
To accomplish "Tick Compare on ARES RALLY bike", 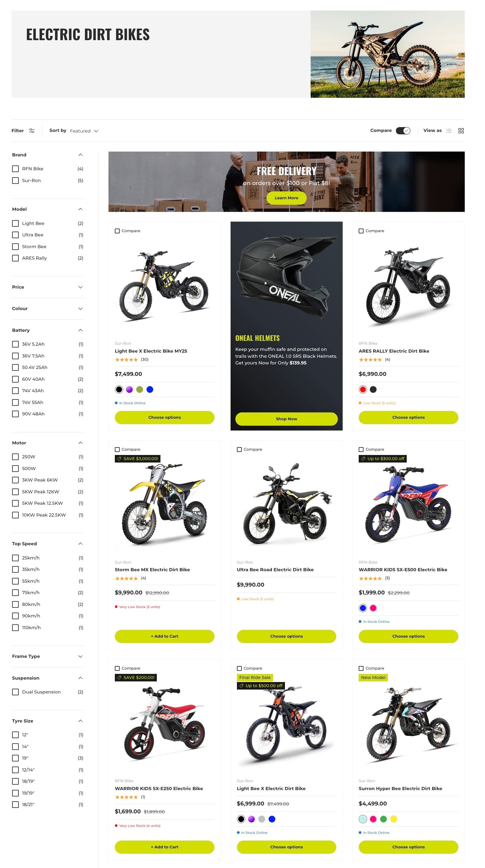I will pos(361,231).
